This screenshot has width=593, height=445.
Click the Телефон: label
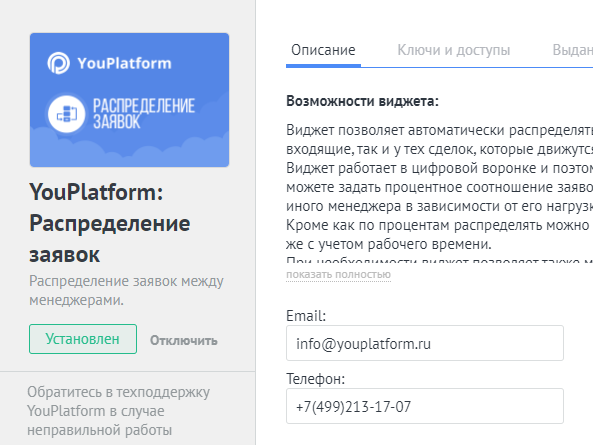click(315, 378)
